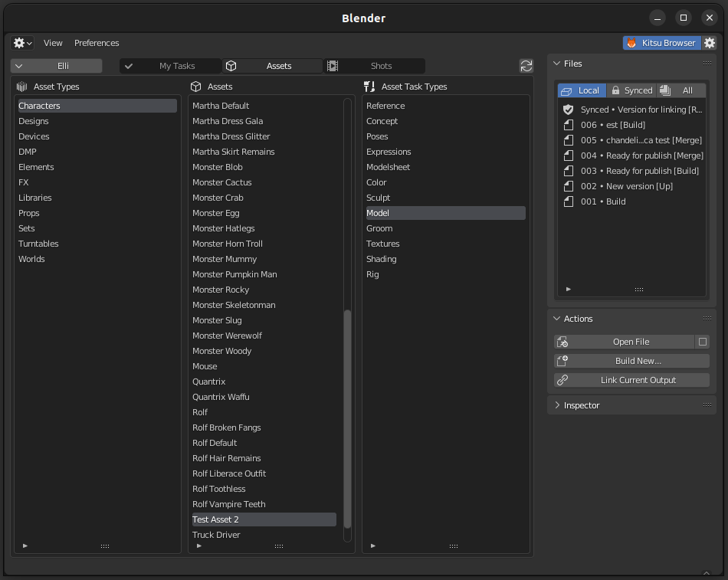Click the Synced tab lock icon
The height and width of the screenshot is (580, 728).
pyautogui.click(x=615, y=90)
